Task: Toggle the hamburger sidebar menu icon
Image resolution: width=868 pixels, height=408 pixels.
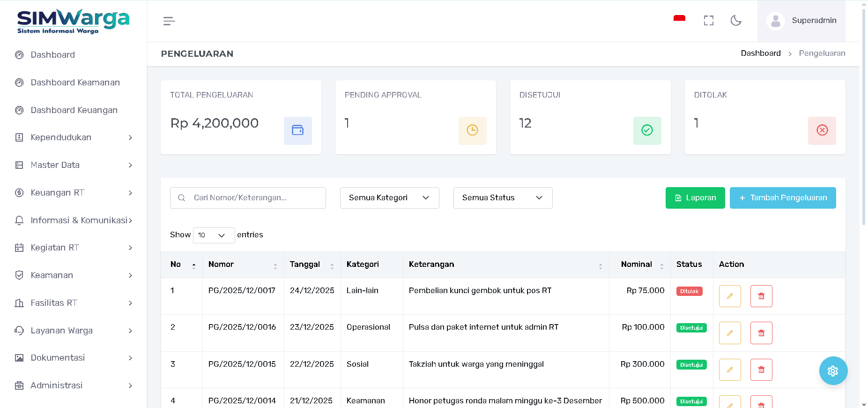Action: pyautogui.click(x=169, y=21)
